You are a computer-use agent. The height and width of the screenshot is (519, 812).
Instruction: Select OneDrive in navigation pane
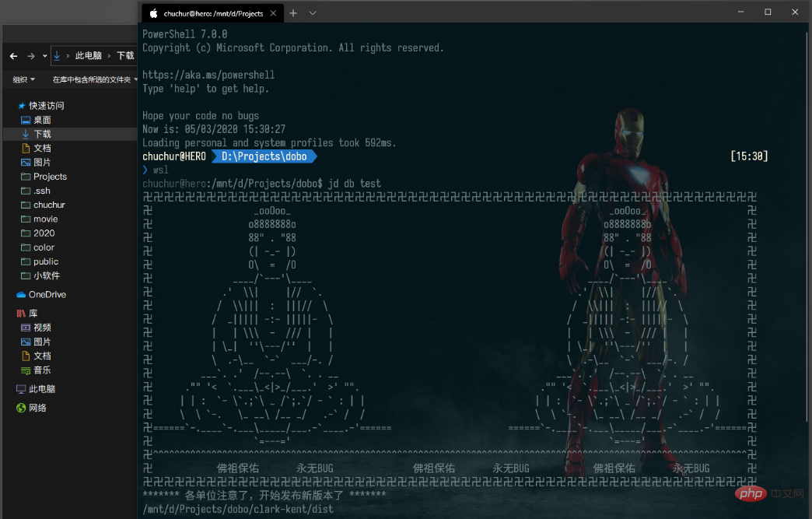click(x=47, y=295)
